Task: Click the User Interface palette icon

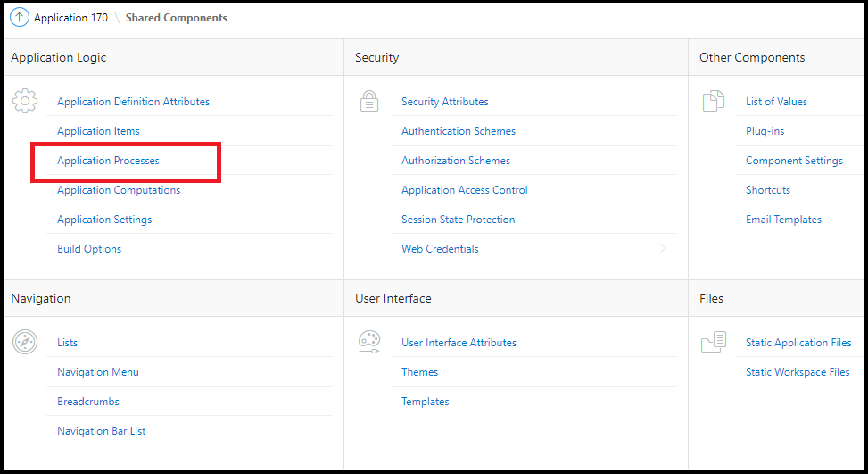Action: click(369, 342)
